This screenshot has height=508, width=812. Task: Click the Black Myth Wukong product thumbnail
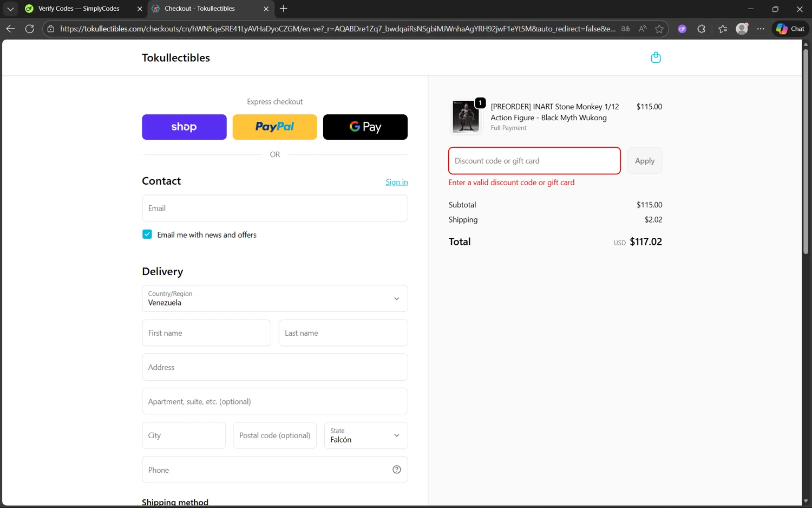[x=466, y=116]
